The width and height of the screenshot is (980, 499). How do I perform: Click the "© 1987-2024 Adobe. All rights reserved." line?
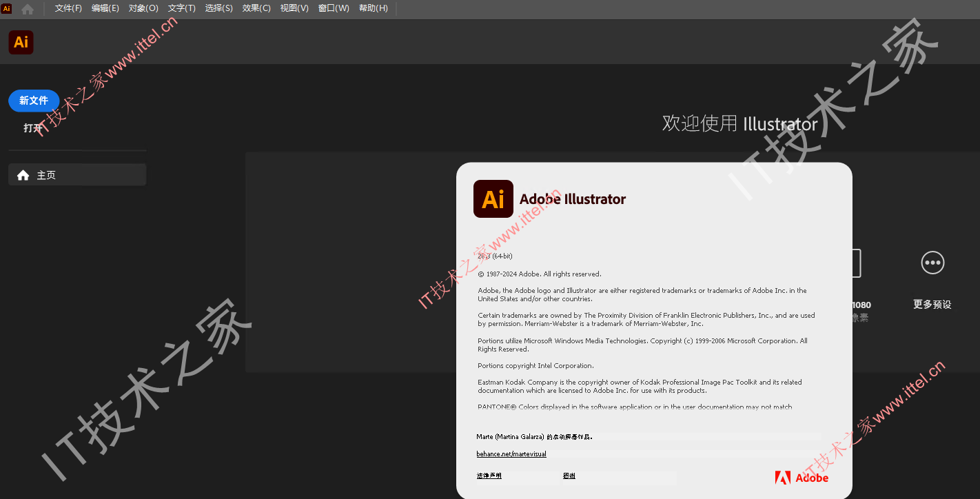click(x=540, y=274)
